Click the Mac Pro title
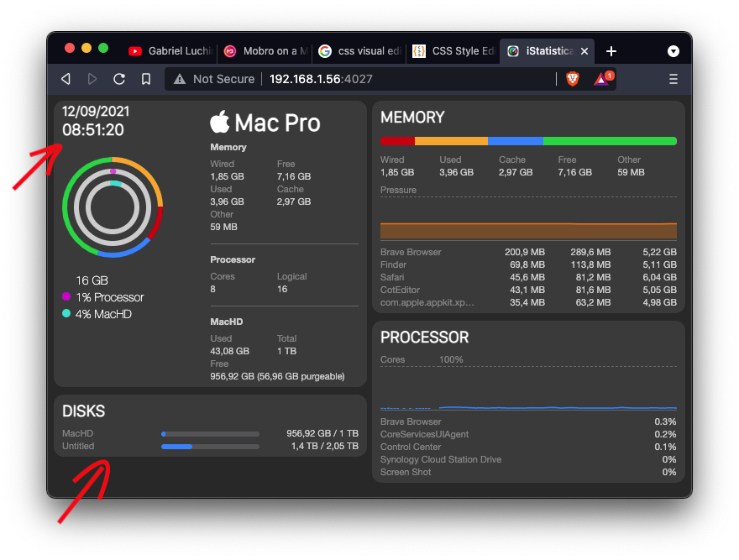 (277, 123)
